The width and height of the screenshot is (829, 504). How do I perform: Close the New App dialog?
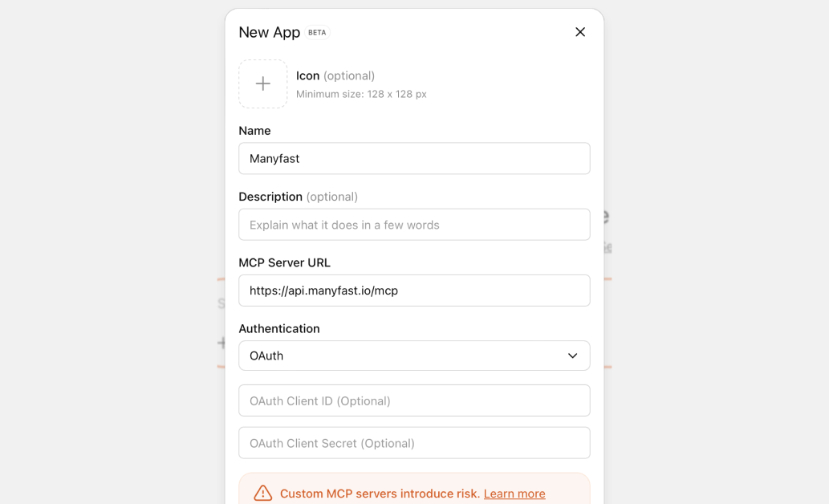pos(580,32)
